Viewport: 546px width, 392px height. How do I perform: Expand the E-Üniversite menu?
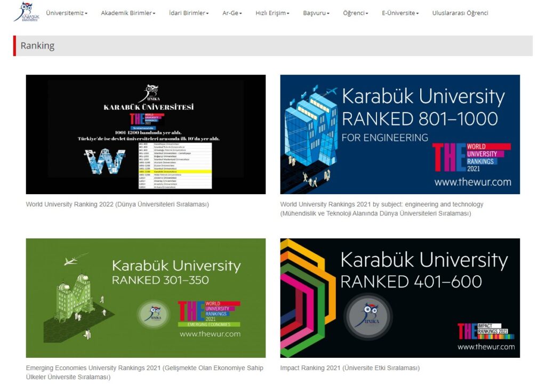(400, 13)
